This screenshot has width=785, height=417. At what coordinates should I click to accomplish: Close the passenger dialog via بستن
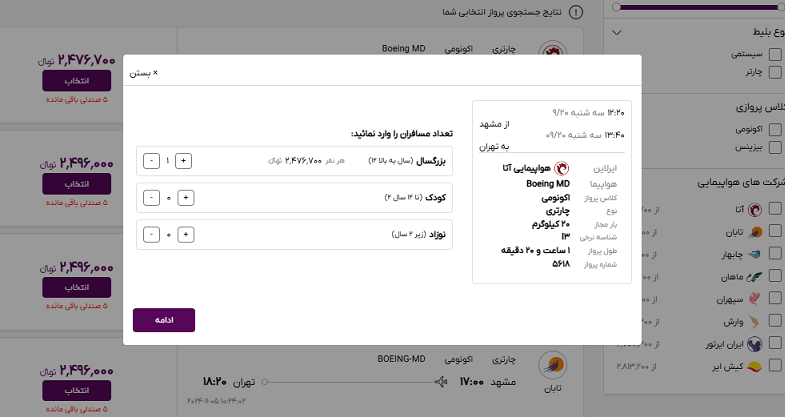tap(144, 73)
